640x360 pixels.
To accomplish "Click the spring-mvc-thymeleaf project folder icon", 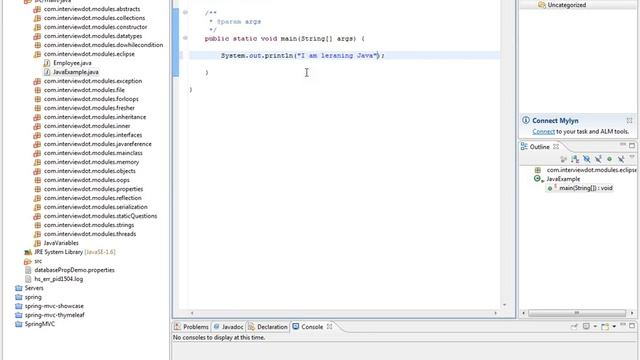I will coord(18,315).
